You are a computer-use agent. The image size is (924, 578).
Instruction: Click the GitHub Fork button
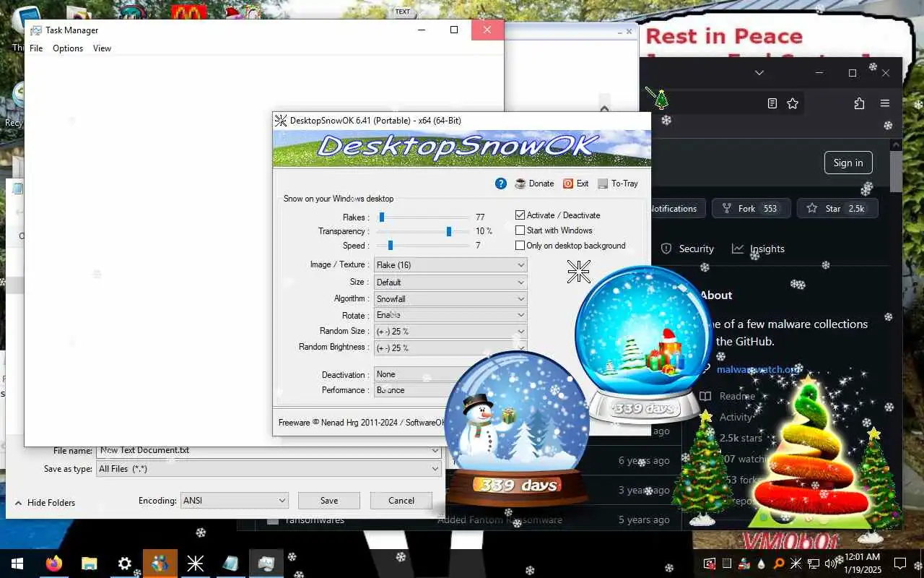[751, 209]
